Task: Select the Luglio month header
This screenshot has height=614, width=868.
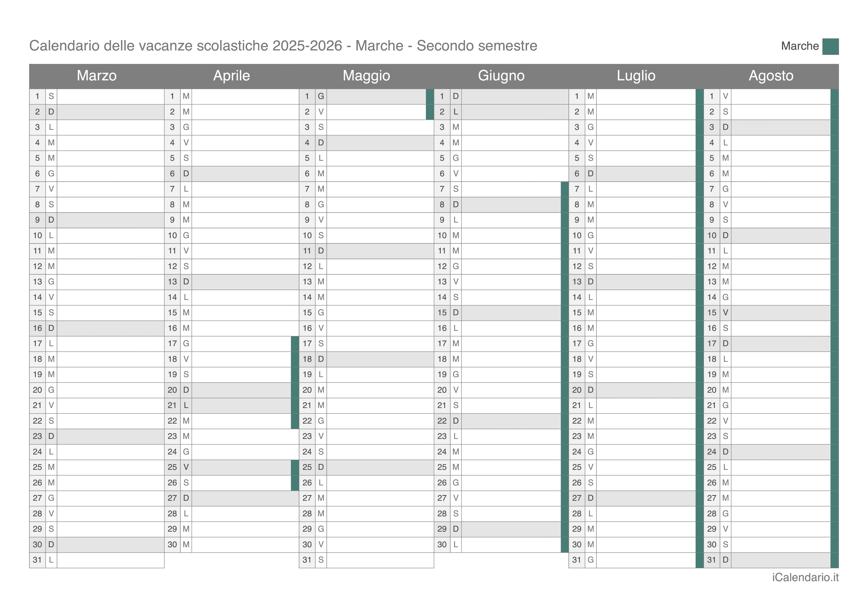Action: [x=636, y=76]
